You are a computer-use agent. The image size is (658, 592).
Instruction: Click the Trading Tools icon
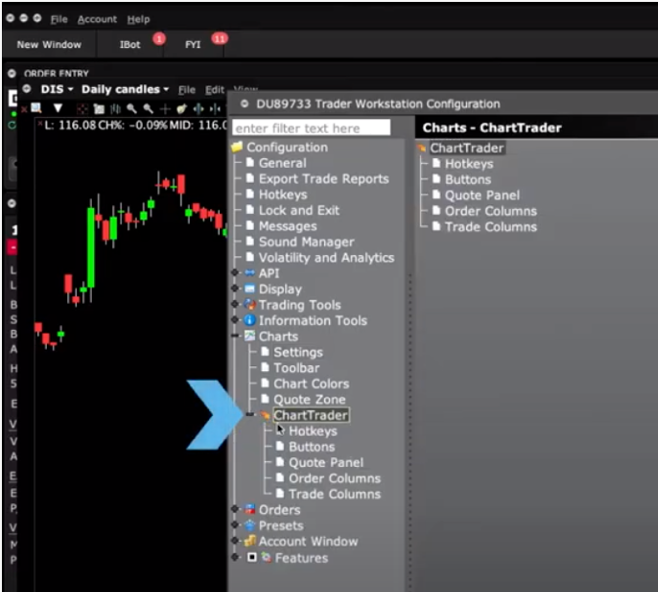(250, 305)
